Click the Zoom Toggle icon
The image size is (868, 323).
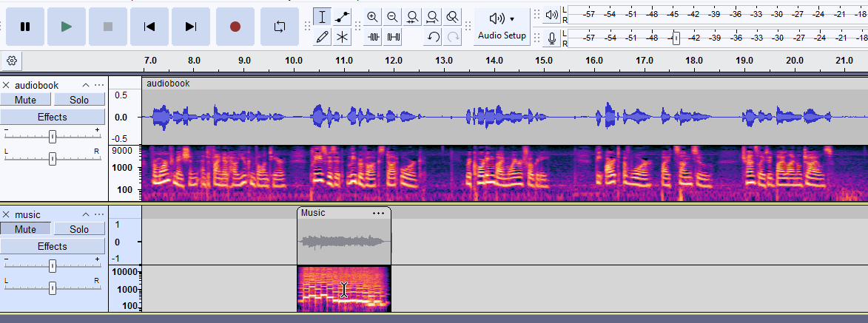pos(453,16)
